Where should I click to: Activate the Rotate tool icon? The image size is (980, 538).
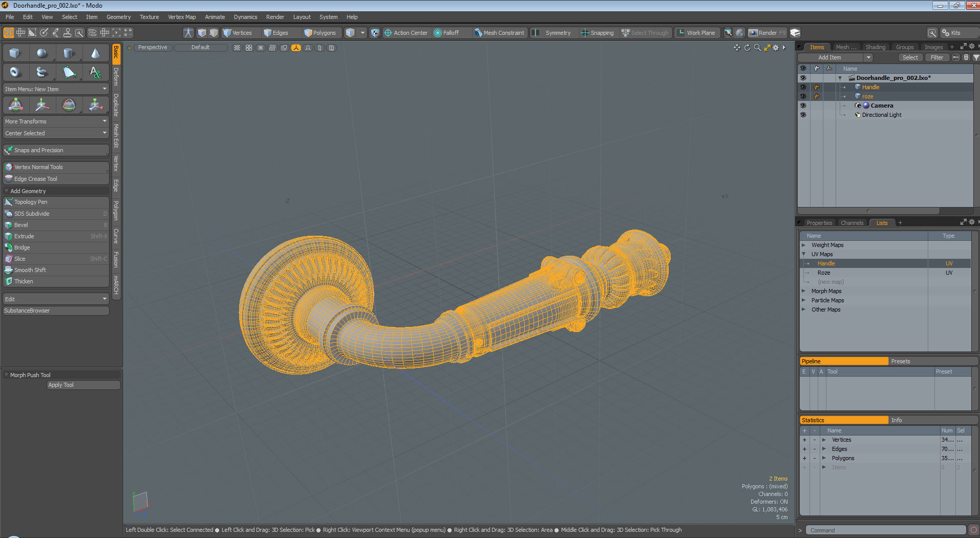click(69, 105)
